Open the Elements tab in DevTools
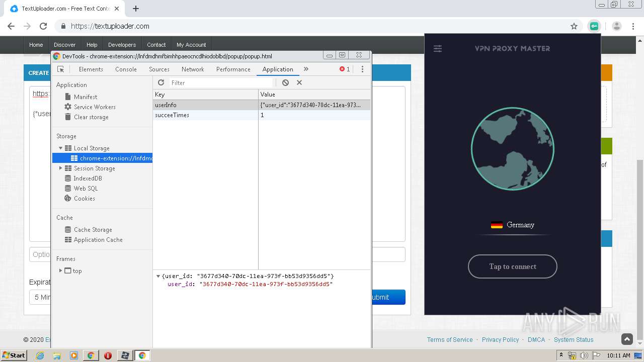 coord(91,69)
